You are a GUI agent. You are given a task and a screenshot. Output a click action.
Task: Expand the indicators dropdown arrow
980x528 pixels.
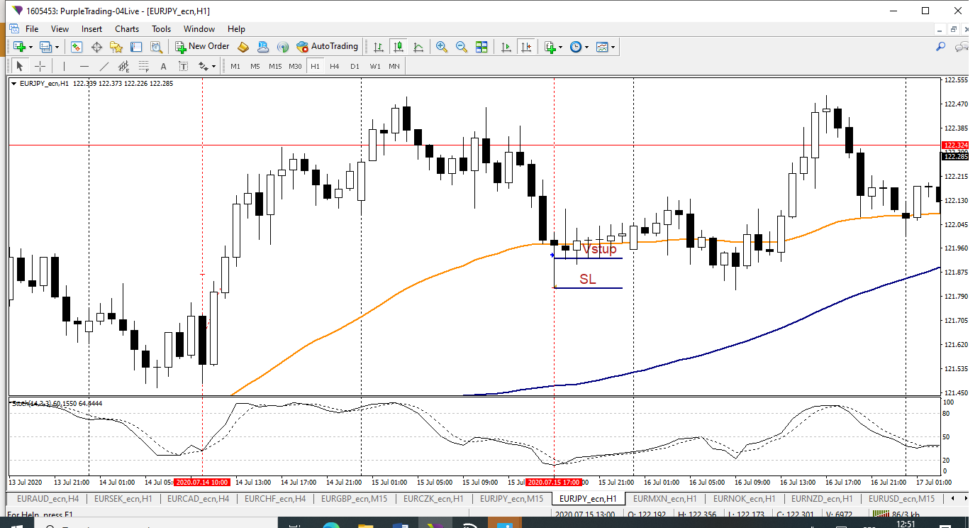561,47
